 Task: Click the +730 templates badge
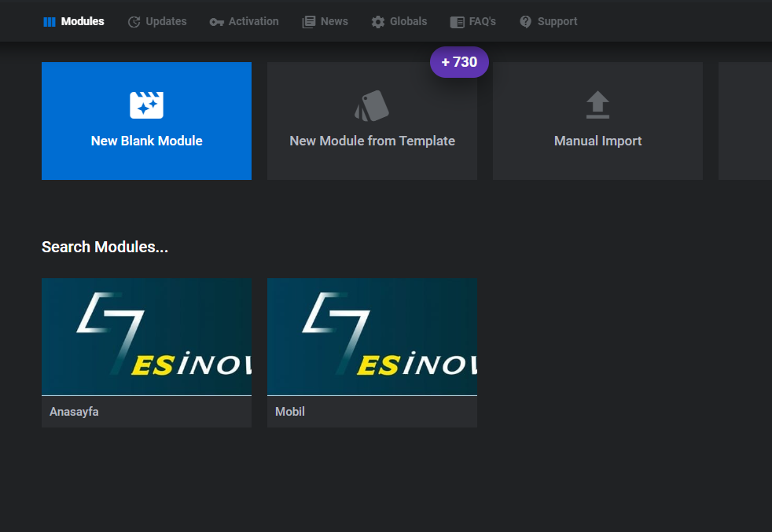(459, 62)
